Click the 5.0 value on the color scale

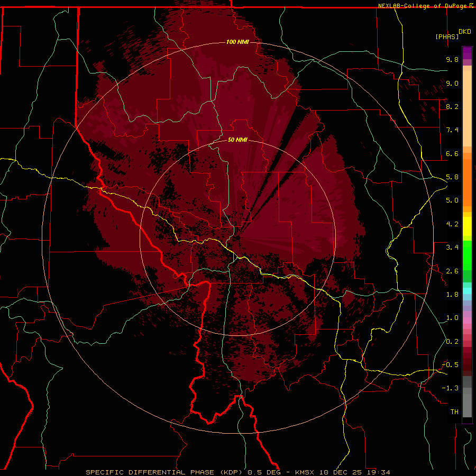[x=452, y=200]
